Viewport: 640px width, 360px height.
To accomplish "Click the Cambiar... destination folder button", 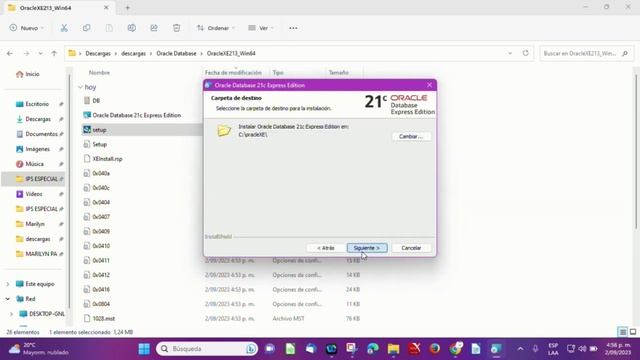I will 411,136.
